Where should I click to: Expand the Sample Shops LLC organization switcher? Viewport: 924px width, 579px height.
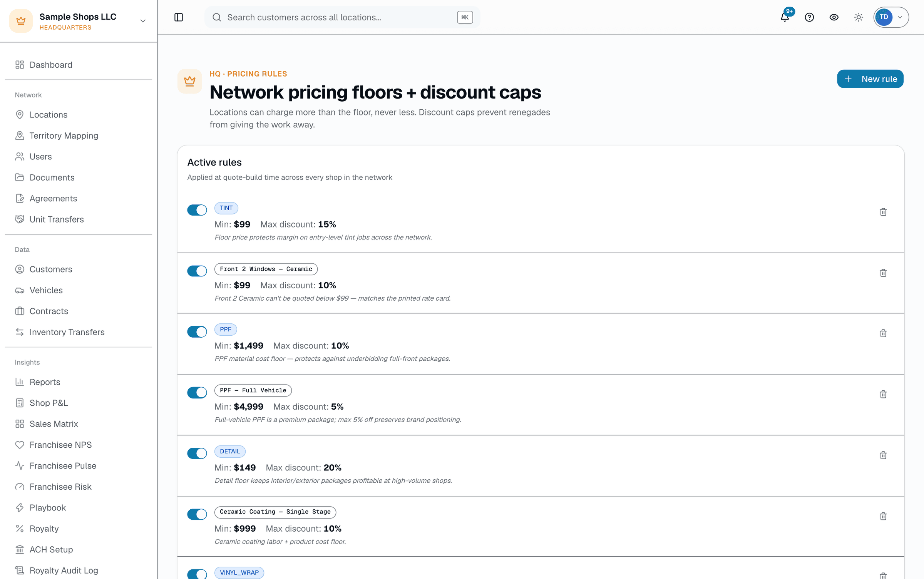pos(143,21)
